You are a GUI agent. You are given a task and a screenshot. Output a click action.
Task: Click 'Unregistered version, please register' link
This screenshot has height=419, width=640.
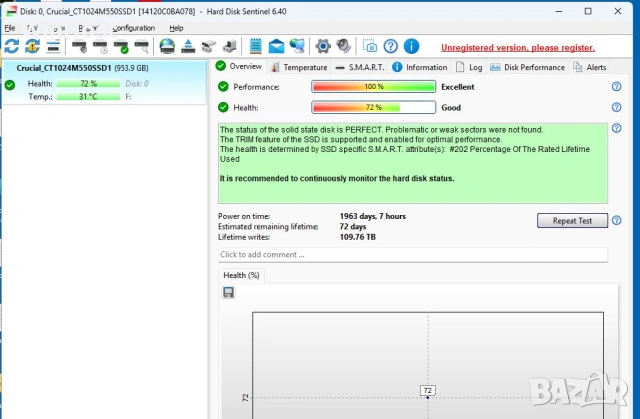518,48
